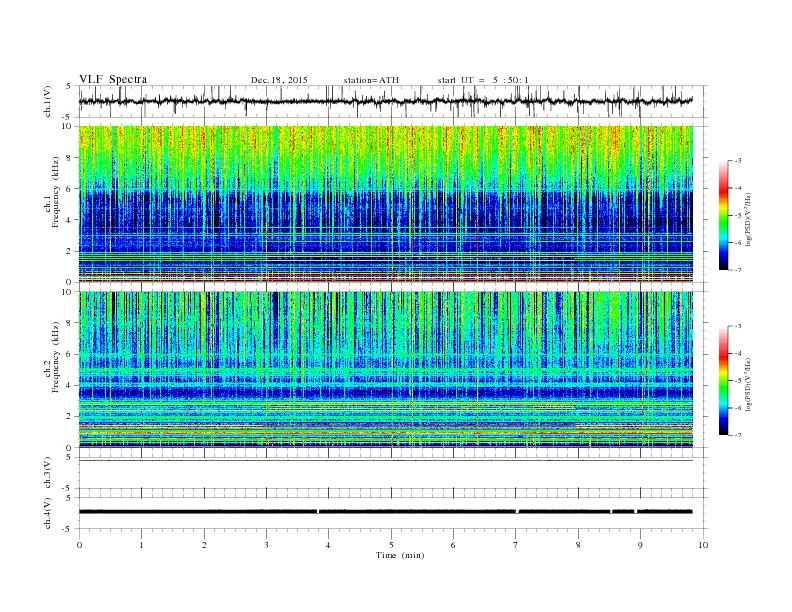The image size is (792, 612).
Task: Click the "4" kHz tick of ch.2 spectrogram
Action: point(70,385)
